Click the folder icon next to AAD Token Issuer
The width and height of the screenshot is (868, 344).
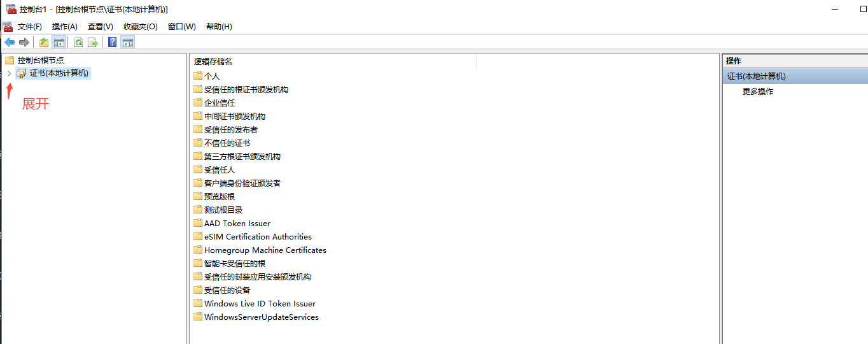198,223
